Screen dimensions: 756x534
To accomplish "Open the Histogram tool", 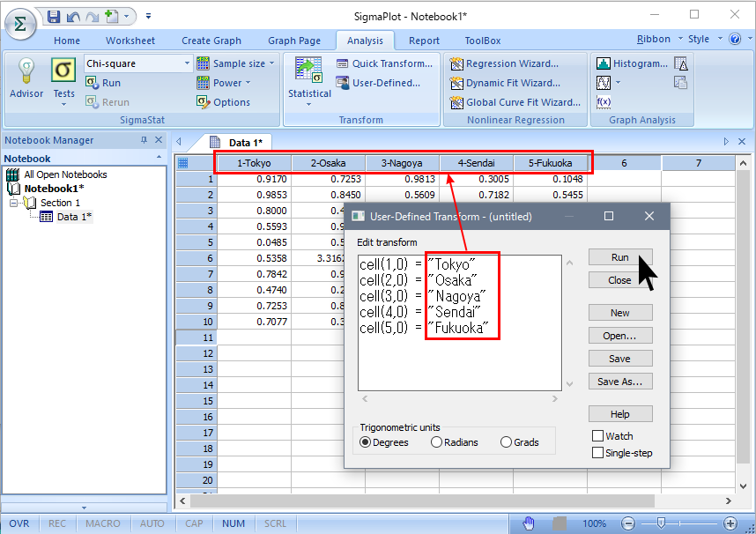I will point(632,63).
